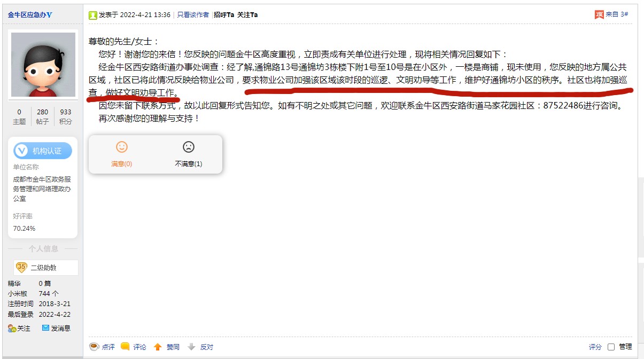
Task: Click the 帖子 count of 280
Action: pos(42,112)
